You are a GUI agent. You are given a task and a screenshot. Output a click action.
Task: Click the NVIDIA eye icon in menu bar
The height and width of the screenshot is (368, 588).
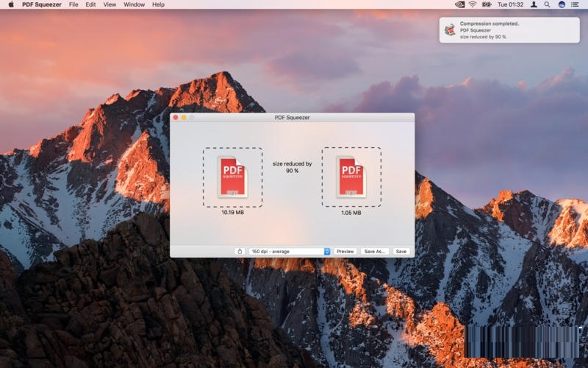tap(460, 4)
